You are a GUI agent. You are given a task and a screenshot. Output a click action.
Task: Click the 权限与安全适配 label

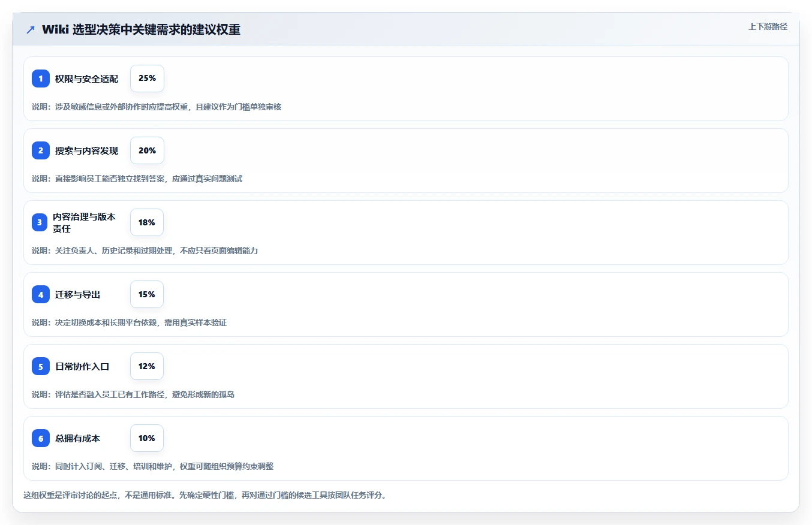(87, 79)
